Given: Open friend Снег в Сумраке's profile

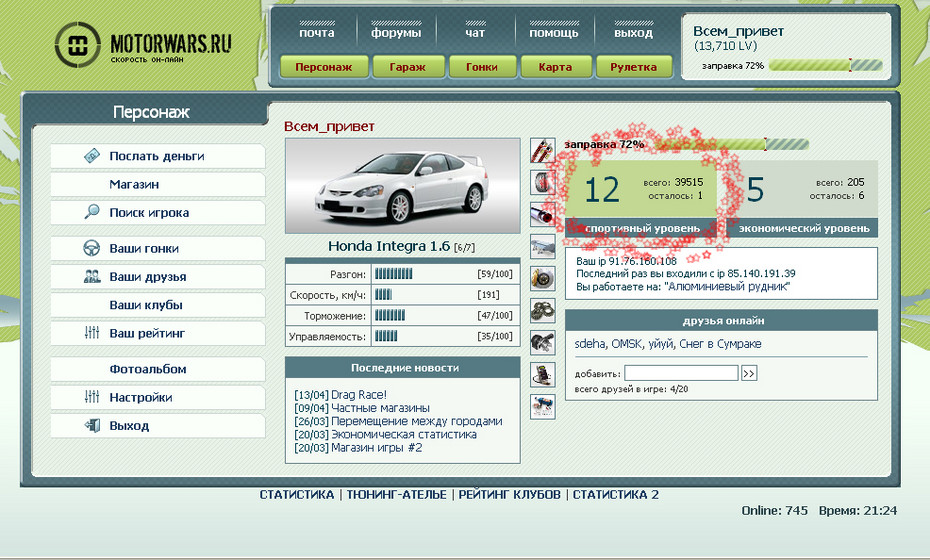Looking at the screenshot, I should click(x=720, y=344).
